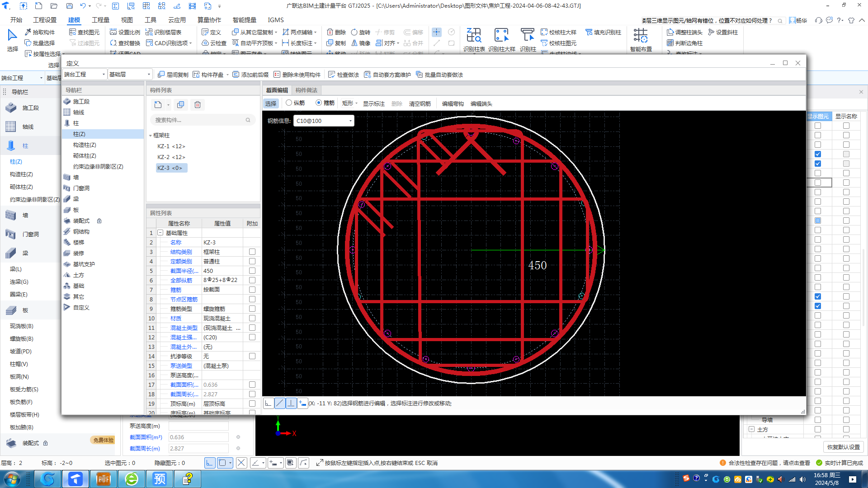Open the 基础层 floor dropdown
This screenshot has width=868, height=488.
[x=130, y=75]
